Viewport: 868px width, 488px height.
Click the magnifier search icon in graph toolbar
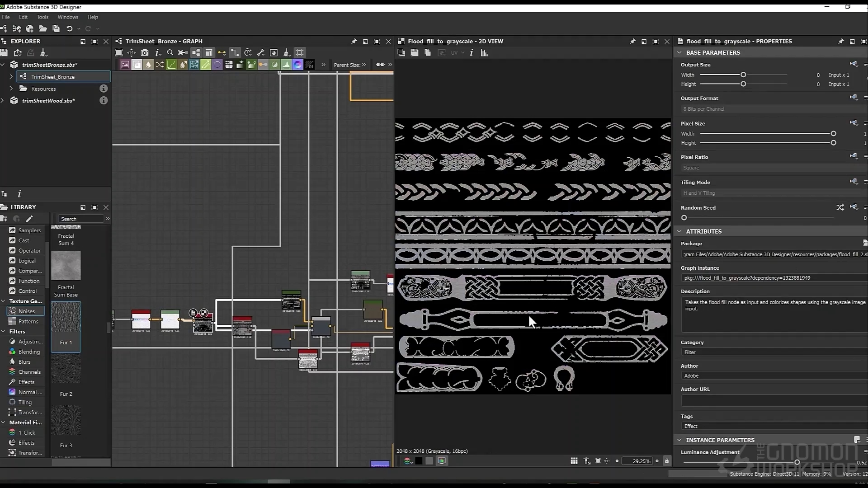170,53
